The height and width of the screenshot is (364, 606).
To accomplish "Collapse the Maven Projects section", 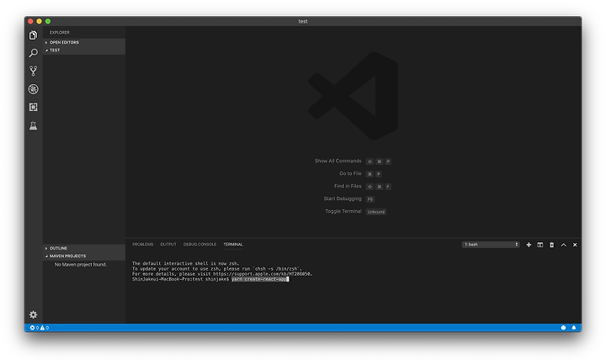I will tap(84, 256).
